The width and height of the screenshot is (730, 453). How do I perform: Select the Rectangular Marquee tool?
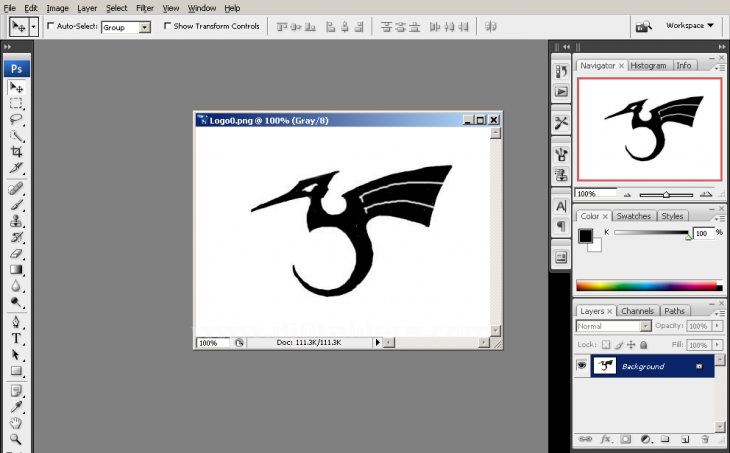pyautogui.click(x=16, y=103)
